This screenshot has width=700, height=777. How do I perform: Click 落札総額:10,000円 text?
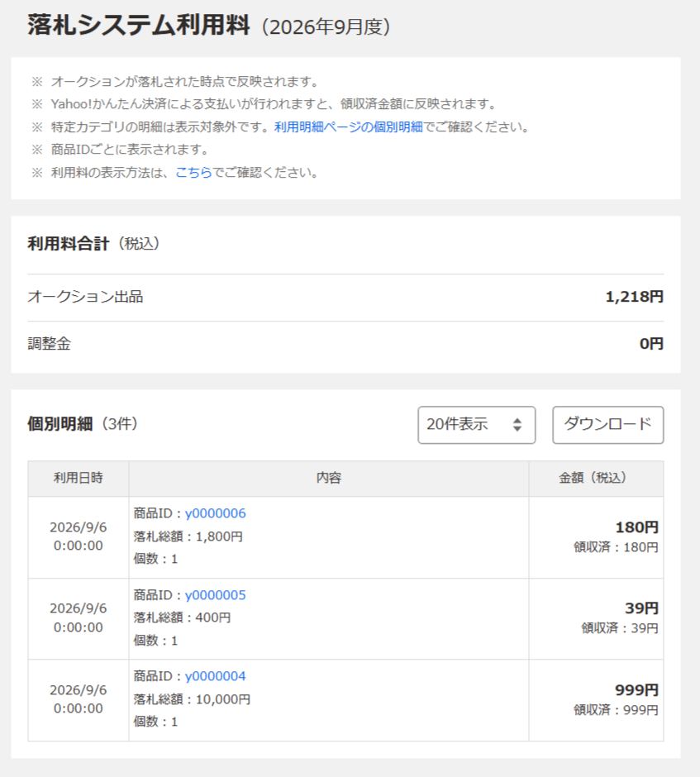pos(193,699)
